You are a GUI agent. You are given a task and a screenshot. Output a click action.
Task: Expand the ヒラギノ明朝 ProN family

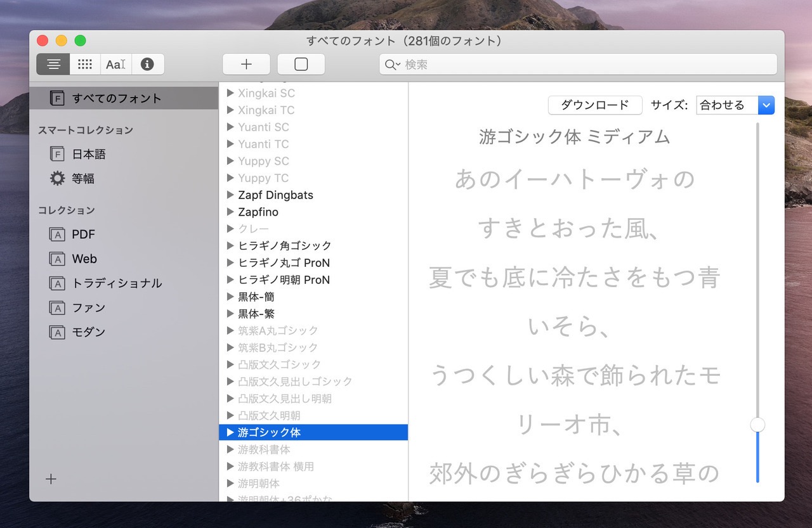(231, 280)
